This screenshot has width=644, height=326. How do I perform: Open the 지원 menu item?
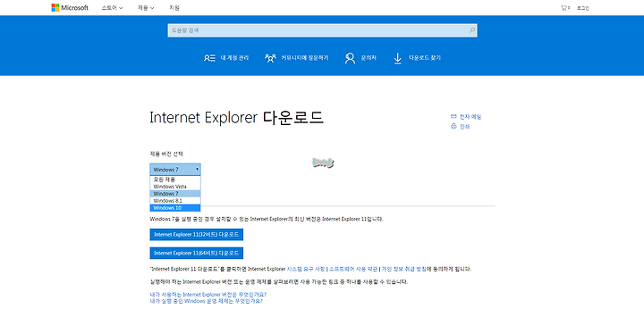174,8
